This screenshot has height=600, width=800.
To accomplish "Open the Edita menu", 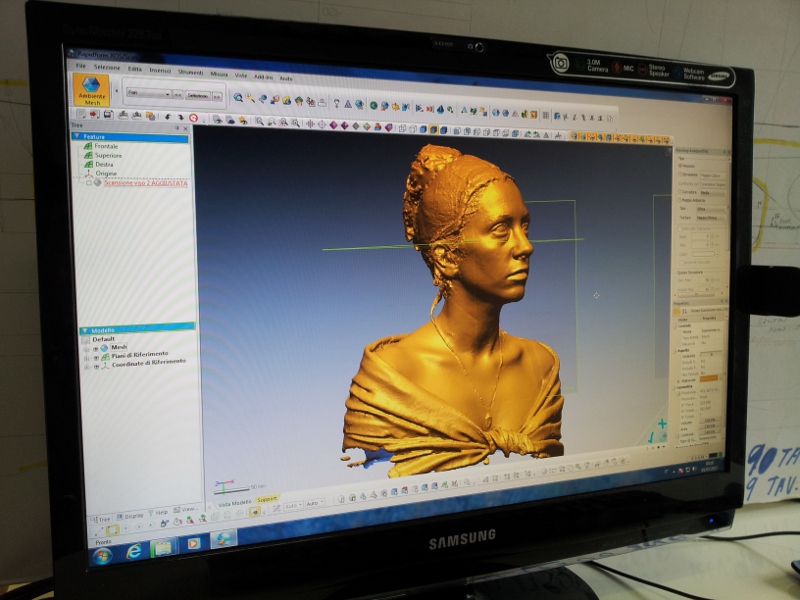I will 135,69.
